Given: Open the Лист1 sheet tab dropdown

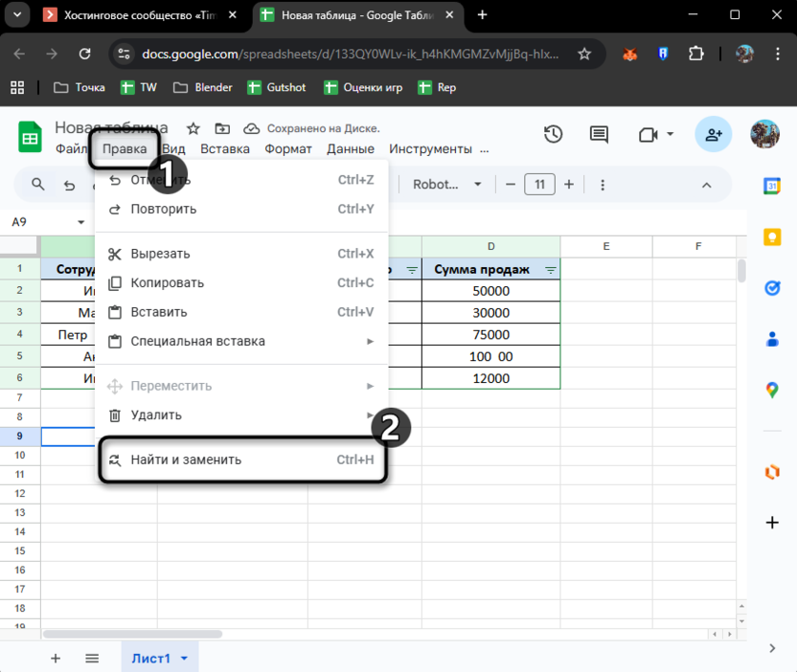Looking at the screenshot, I should point(184,659).
